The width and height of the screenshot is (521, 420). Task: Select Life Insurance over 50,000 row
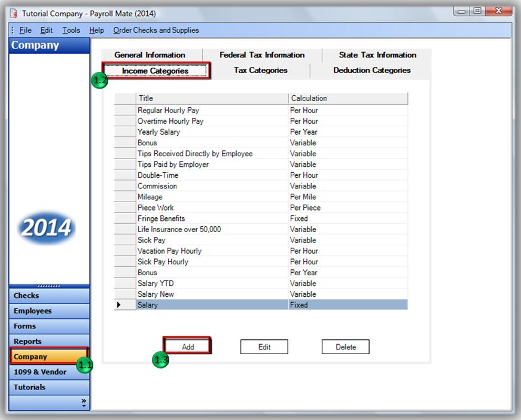point(261,229)
